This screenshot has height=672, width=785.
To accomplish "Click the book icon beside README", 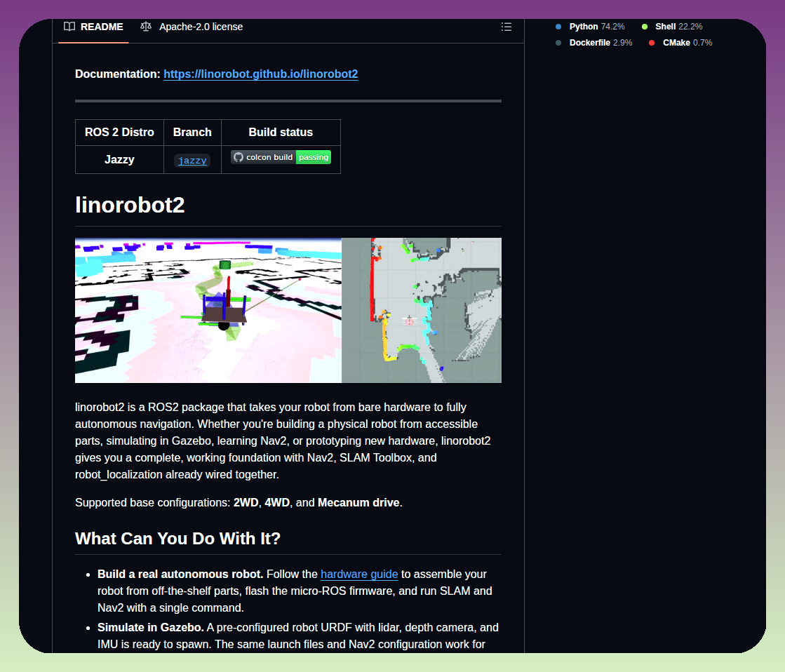I will click(x=69, y=27).
